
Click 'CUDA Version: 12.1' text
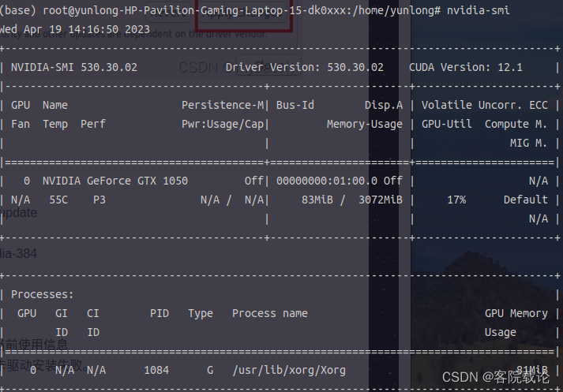(466, 67)
